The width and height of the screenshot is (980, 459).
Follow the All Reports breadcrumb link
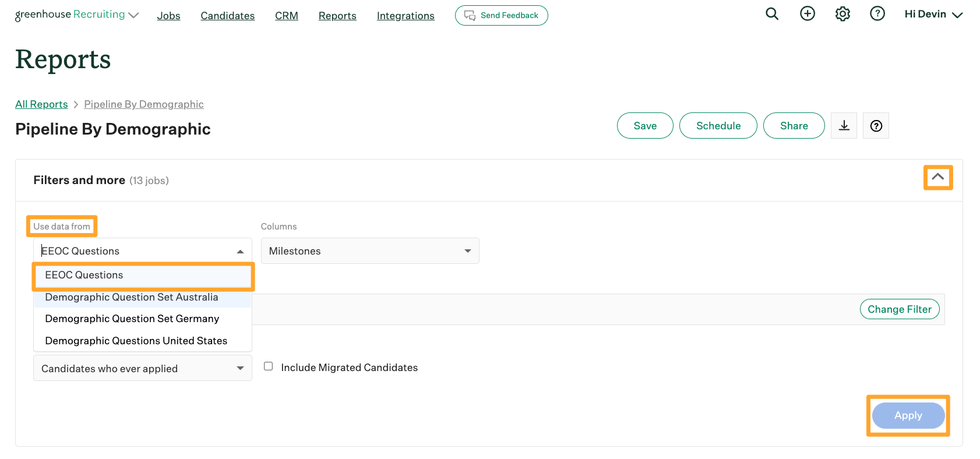pos(41,104)
